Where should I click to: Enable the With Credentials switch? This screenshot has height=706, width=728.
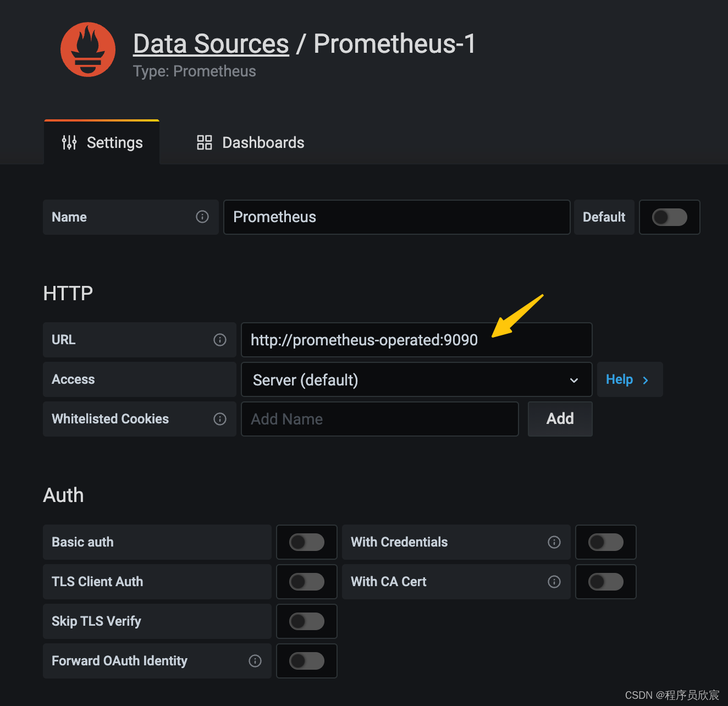click(x=606, y=542)
